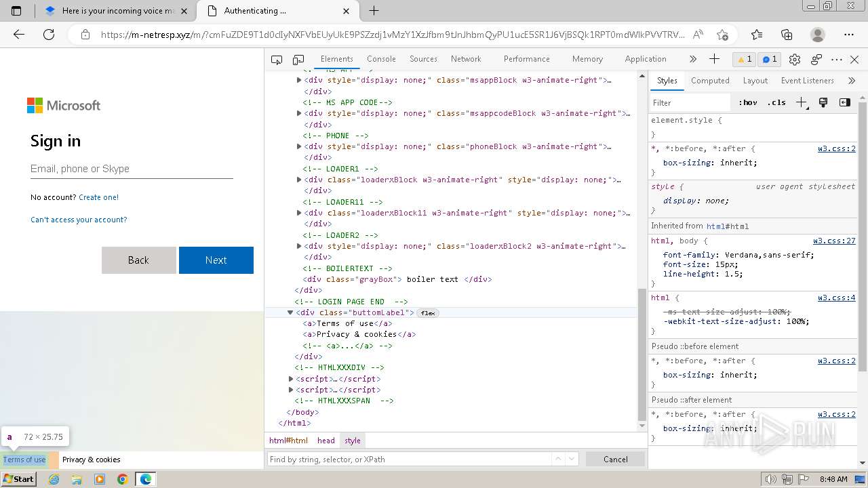Open the warnings issues counter
Image resolution: width=868 pixels, height=488 pixels.
click(x=745, y=59)
